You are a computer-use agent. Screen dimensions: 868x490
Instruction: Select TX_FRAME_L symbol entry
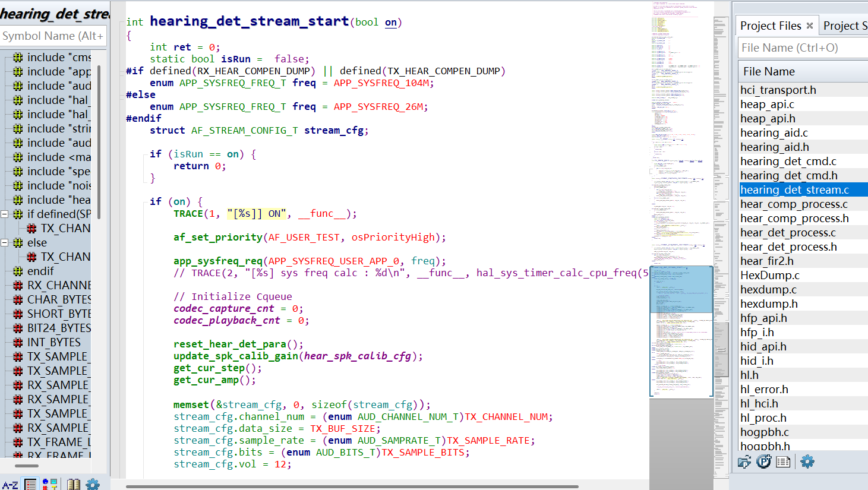point(52,442)
